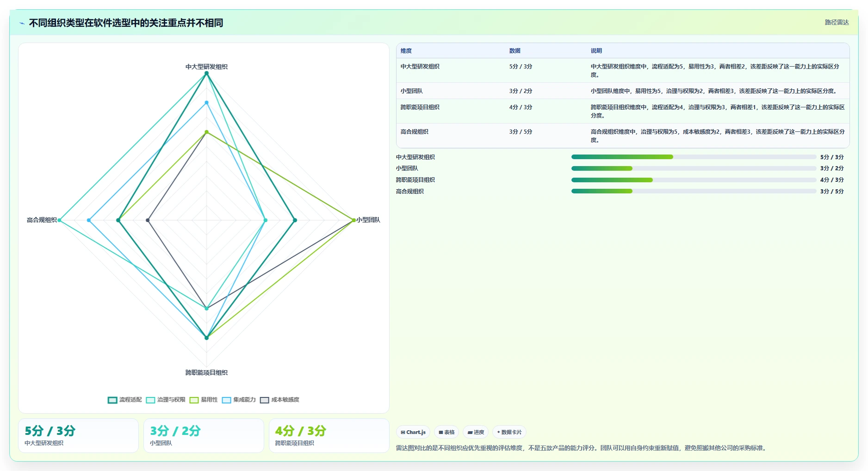Screen dimensions: 868x471
Task: Toggle the 成本敏感度 legend entry
Action: [x=279, y=400]
